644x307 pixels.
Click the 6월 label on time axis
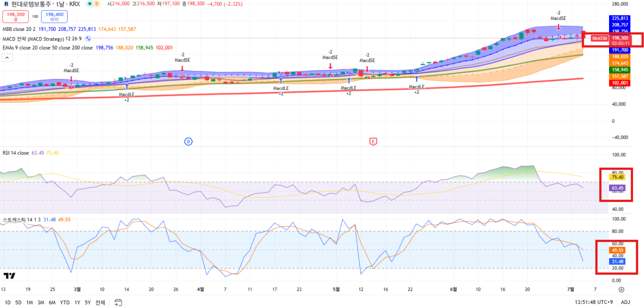453,289
